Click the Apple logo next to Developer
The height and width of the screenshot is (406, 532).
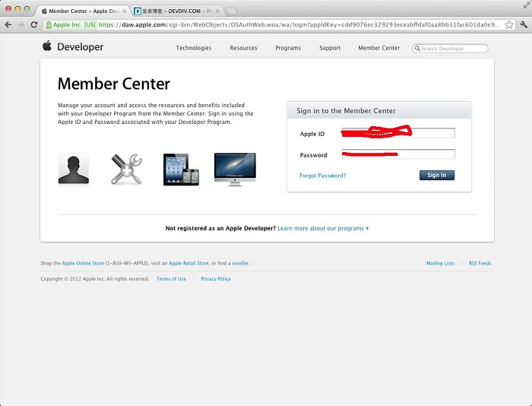click(x=47, y=46)
